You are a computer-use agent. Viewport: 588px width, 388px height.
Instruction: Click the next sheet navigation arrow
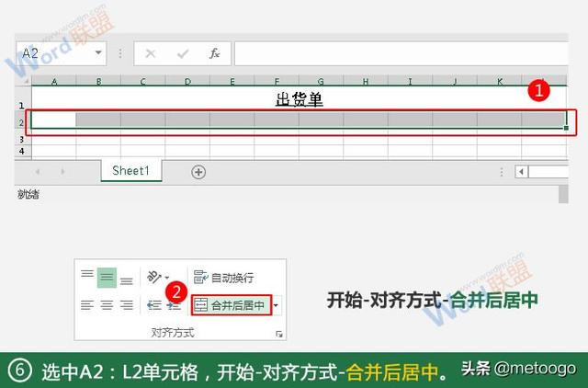[x=62, y=172]
